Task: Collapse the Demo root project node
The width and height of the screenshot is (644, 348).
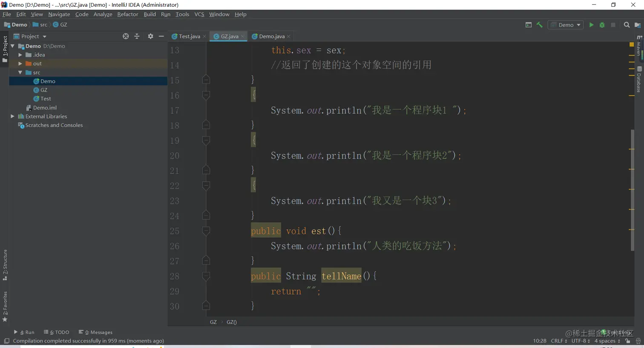Action: (13, 46)
